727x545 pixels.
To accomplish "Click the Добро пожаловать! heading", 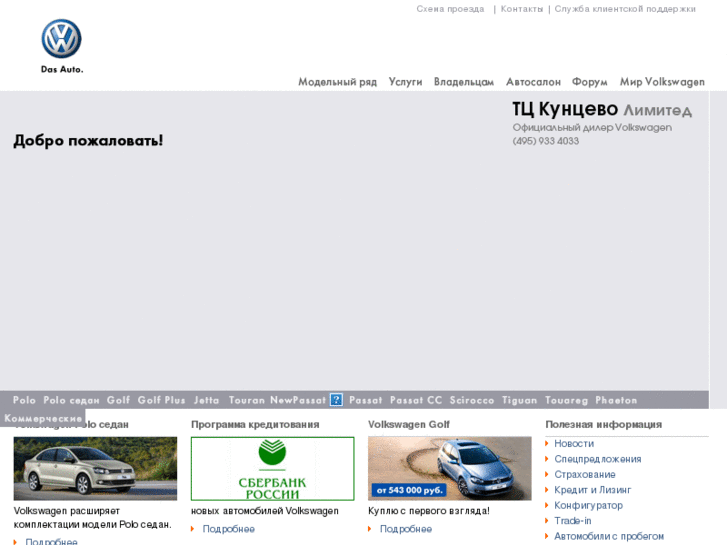I will tap(88, 141).
